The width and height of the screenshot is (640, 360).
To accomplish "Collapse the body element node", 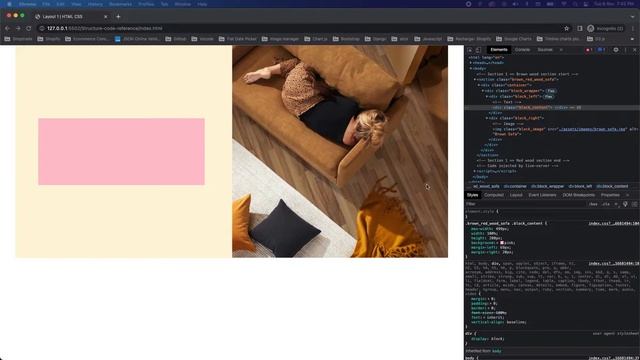I will pos(471,68).
